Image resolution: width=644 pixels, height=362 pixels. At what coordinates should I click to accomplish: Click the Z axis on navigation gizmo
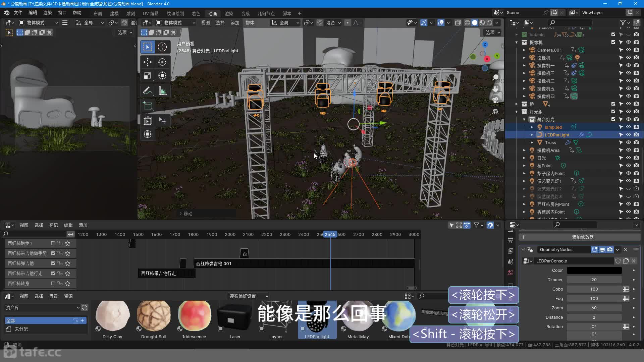tap(485, 44)
